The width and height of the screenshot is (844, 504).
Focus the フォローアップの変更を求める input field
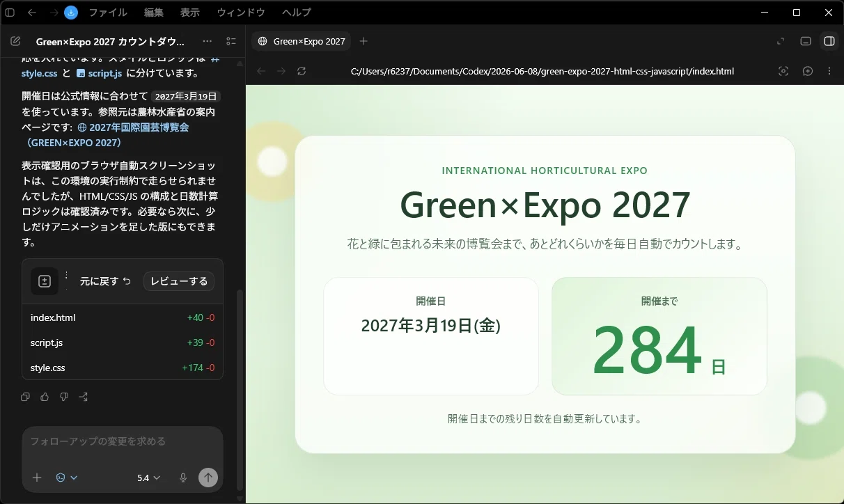[123, 441]
